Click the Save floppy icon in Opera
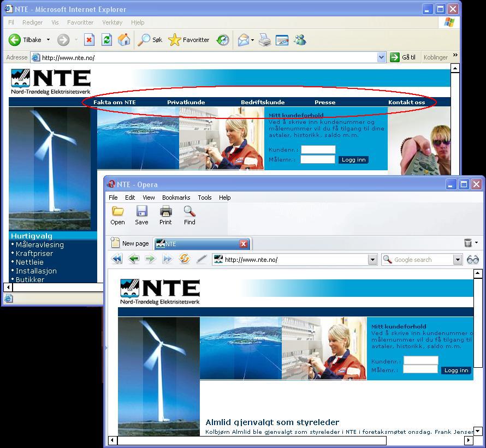The width and height of the screenshot is (486, 448). pyautogui.click(x=141, y=211)
